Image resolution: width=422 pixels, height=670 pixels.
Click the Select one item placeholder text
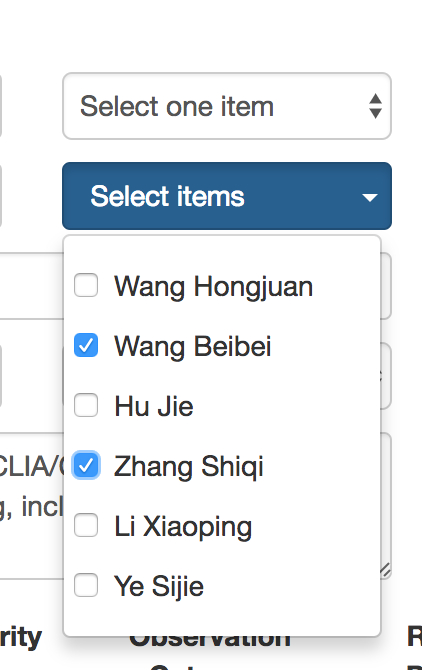[x=177, y=106]
